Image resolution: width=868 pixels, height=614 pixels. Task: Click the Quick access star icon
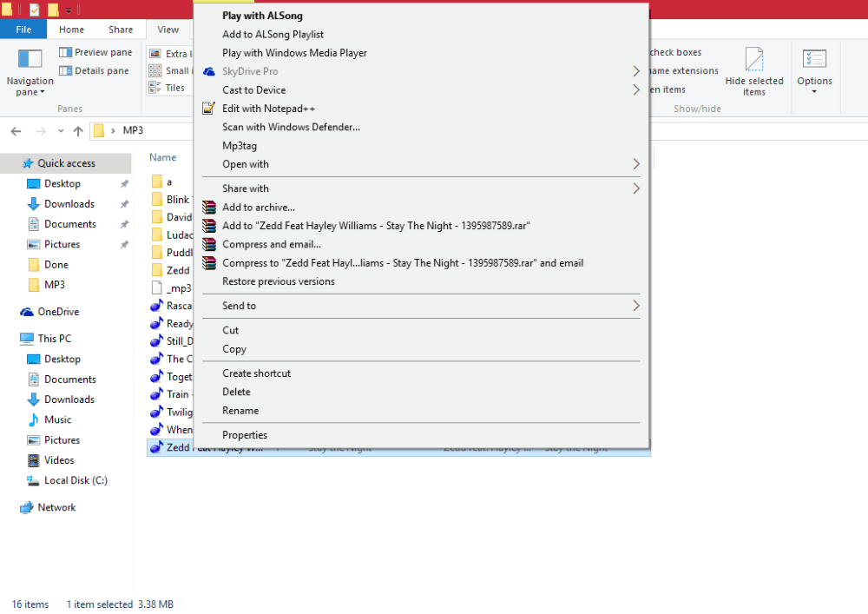click(28, 163)
